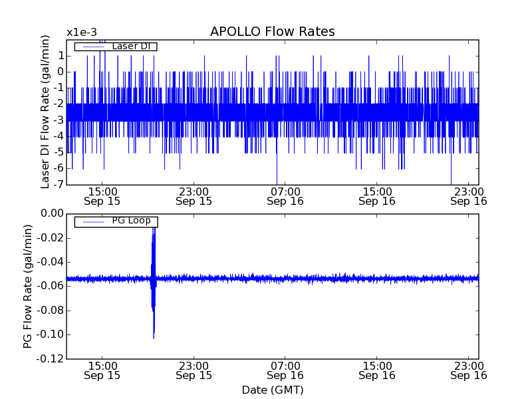
Task: Click the 07:00 Sep 16 label under the bottom plot
Action: 285,371
